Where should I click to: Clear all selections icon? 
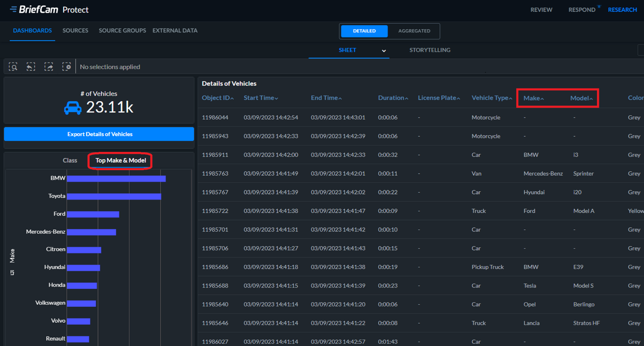(67, 67)
